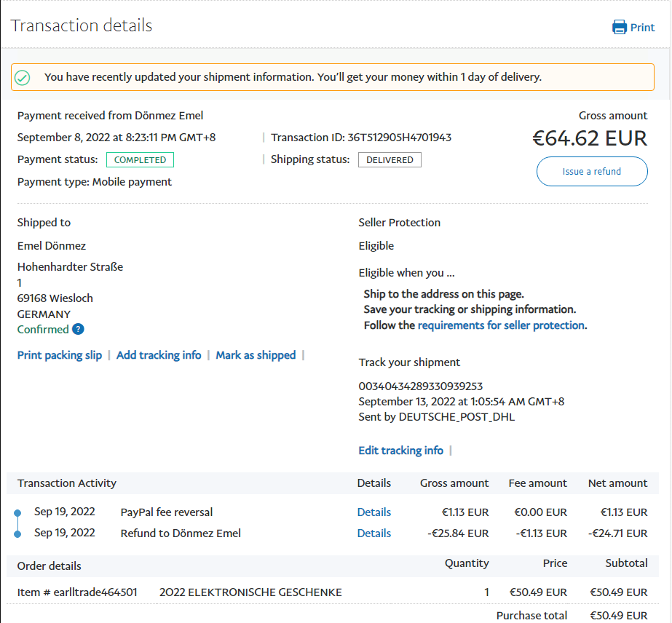This screenshot has width=672, height=623.
Task: Click Mark as shipped link
Action: click(x=256, y=355)
